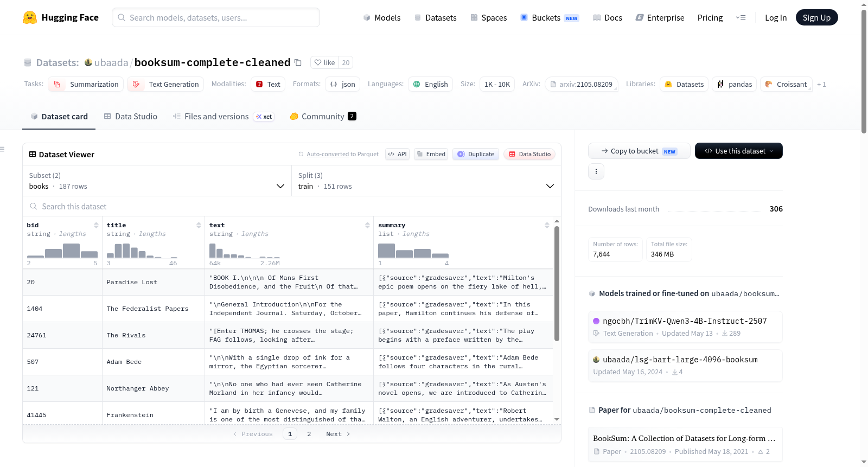
Task: Sort the summary column
Action: [547, 225]
